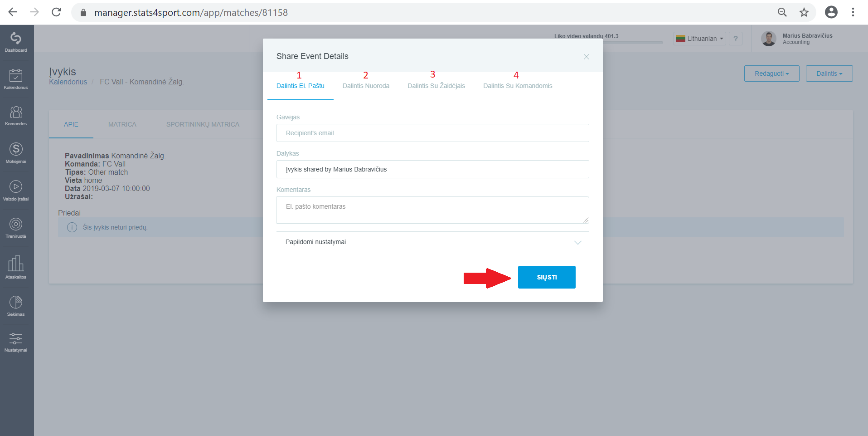This screenshot has width=868, height=436.
Task: Focus the Recipient's email field
Action: tap(433, 133)
